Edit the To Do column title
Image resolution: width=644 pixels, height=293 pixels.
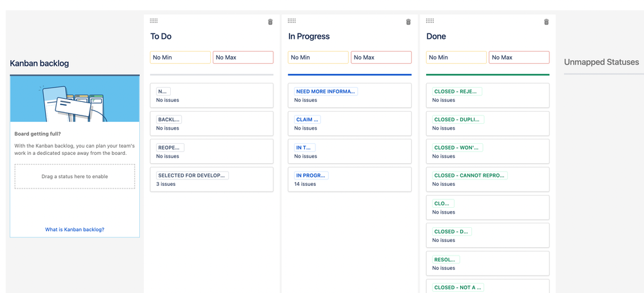pyautogui.click(x=161, y=36)
